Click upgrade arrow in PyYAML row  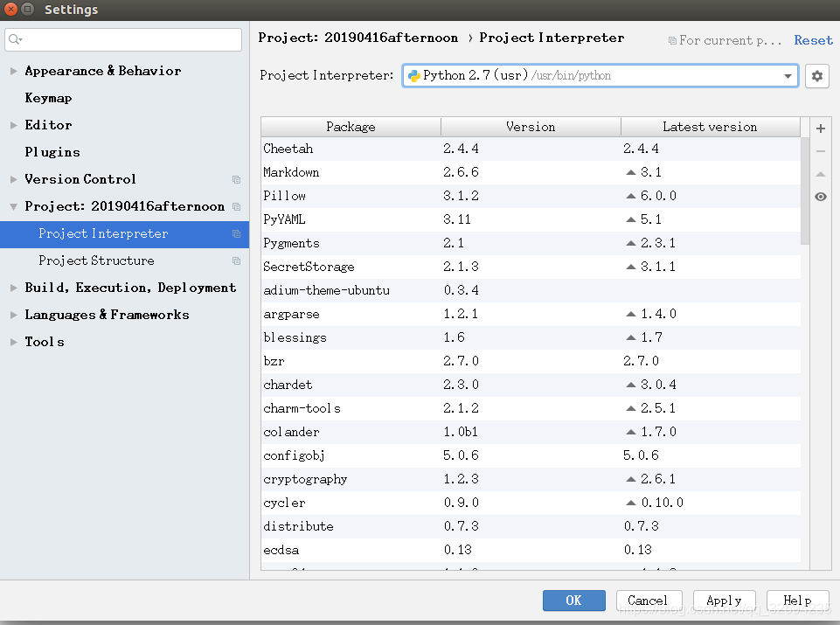[631, 219]
